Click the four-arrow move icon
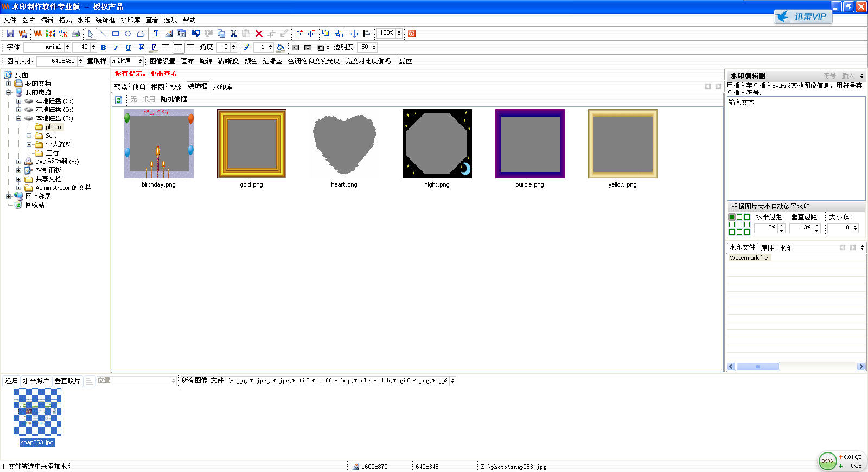Screen dimensions: 868x472 click(x=354, y=34)
